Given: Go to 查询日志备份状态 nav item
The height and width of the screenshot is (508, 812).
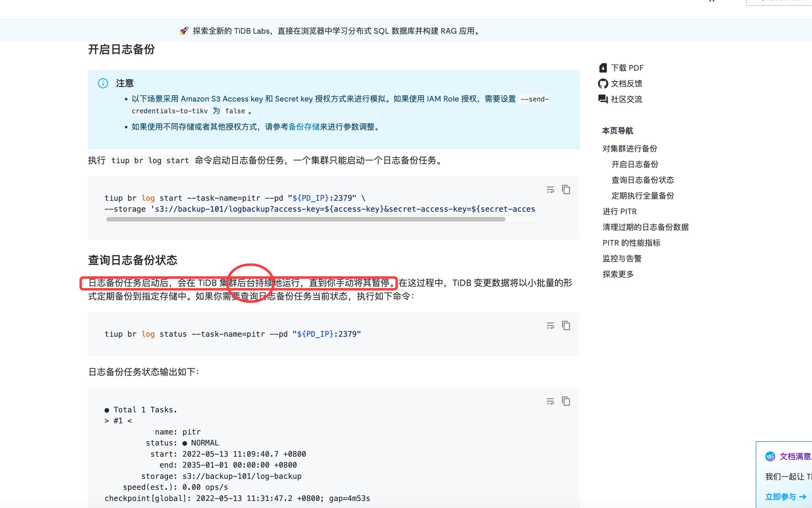Looking at the screenshot, I should click(642, 180).
